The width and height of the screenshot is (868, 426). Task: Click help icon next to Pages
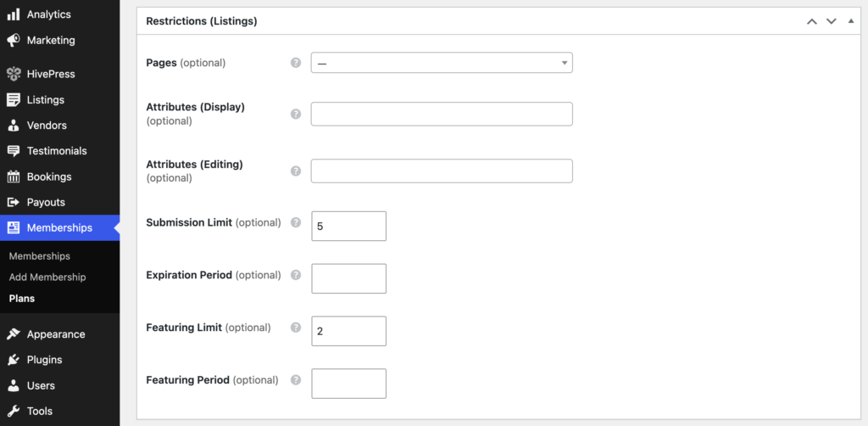296,63
